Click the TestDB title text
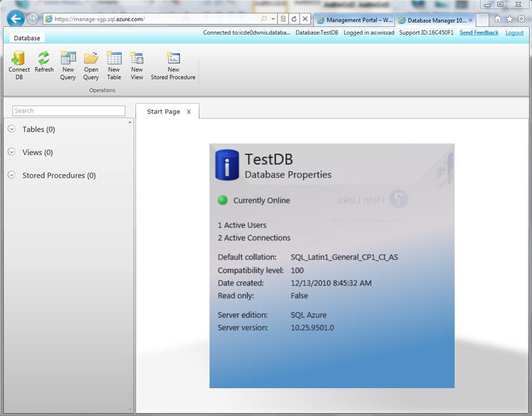The image size is (532, 416). coord(269,159)
